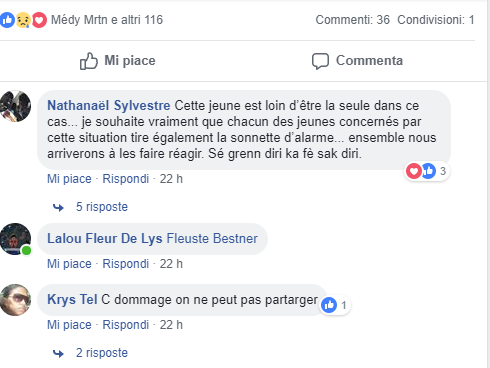Like Krys Tel's comment via Mi piace

(69, 325)
